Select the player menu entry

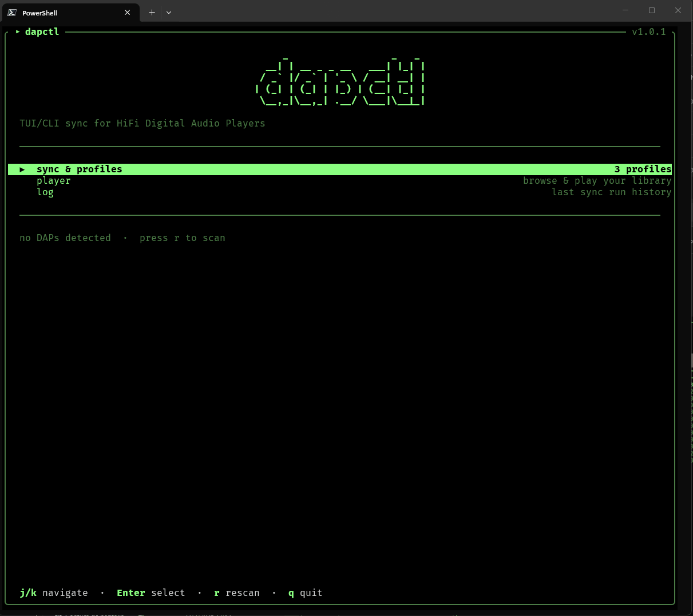coord(54,181)
